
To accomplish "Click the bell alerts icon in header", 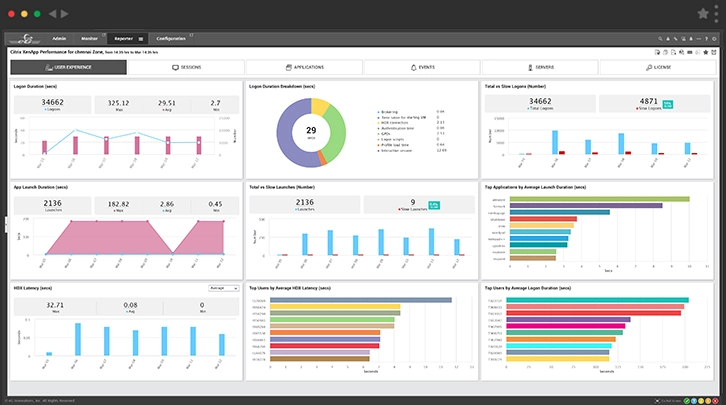I will 691,39.
